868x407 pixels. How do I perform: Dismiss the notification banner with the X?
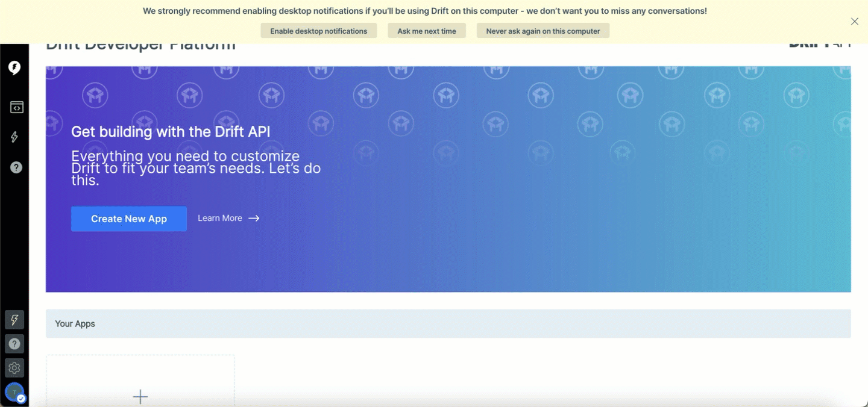point(854,21)
